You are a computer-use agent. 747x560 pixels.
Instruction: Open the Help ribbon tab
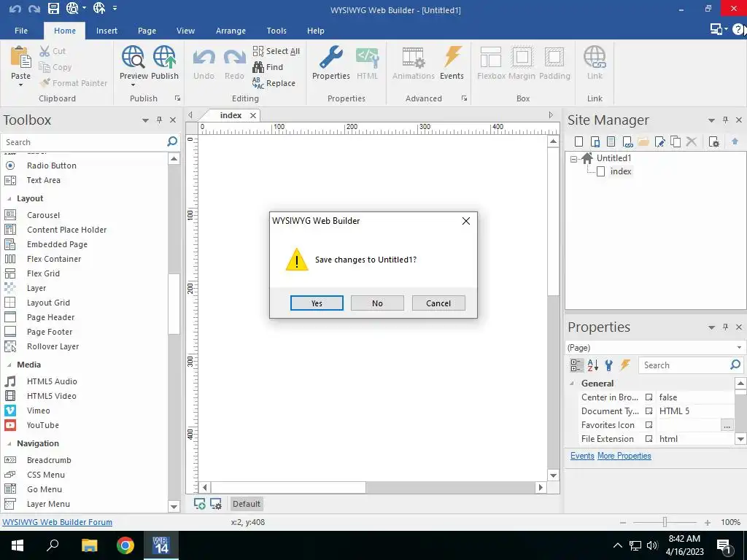(315, 31)
